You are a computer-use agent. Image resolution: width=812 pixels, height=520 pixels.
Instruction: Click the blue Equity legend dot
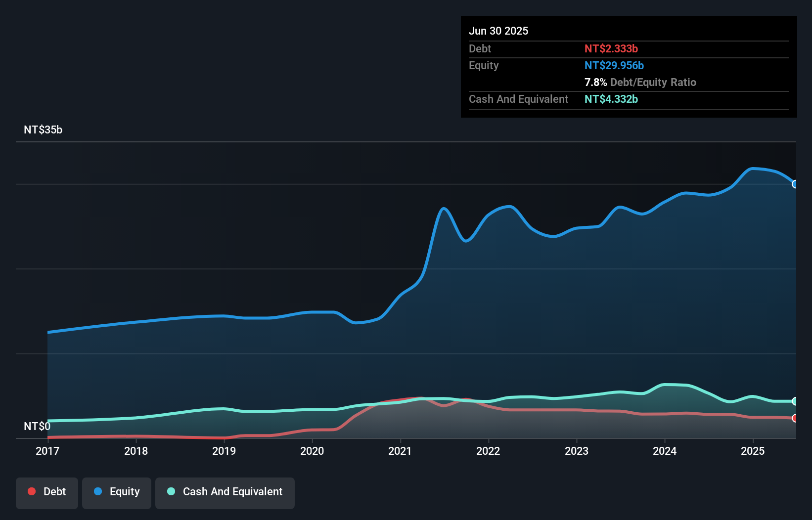[98, 491]
